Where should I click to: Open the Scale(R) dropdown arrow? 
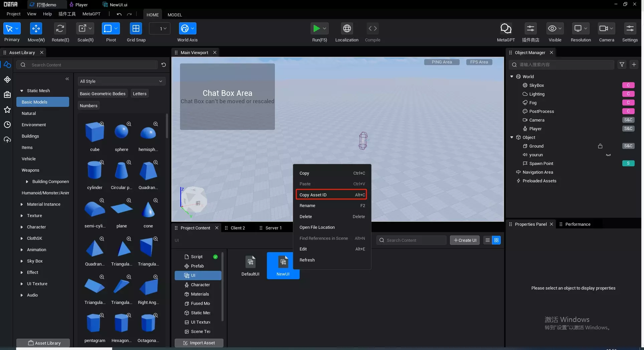click(90, 28)
